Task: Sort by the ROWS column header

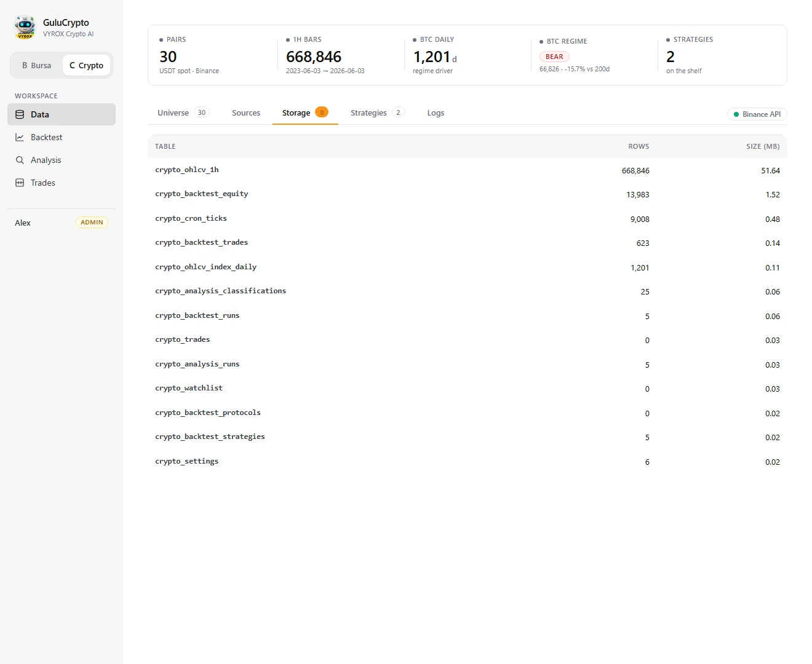Action: [x=639, y=146]
